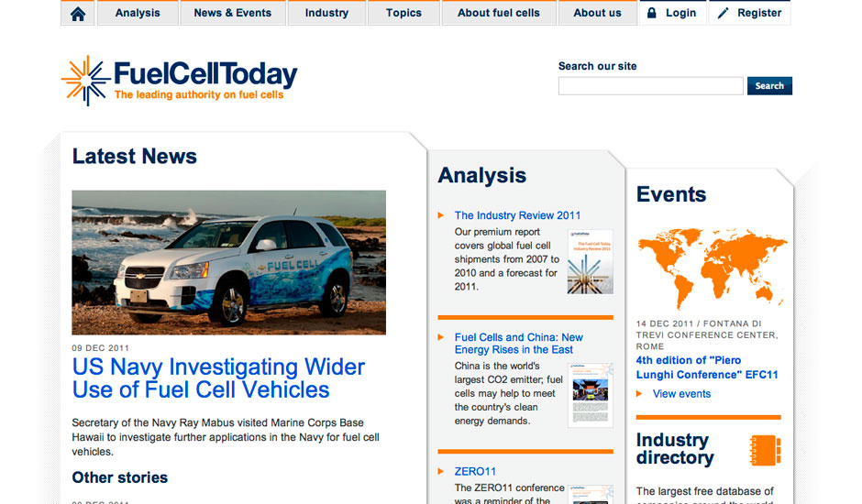The width and height of the screenshot is (862, 504).
Task: Click the pencil icon beside Register
Action: coord(723,13)
